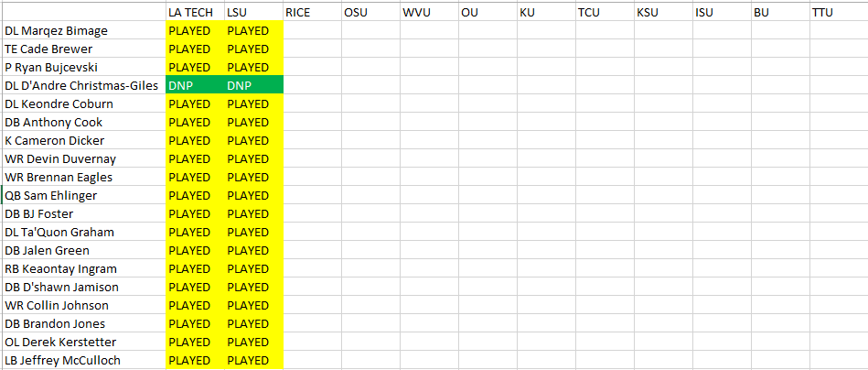Screen dimensions: 868x370
Task: Select the LA TECH column header cell
Action: [195, 12]
